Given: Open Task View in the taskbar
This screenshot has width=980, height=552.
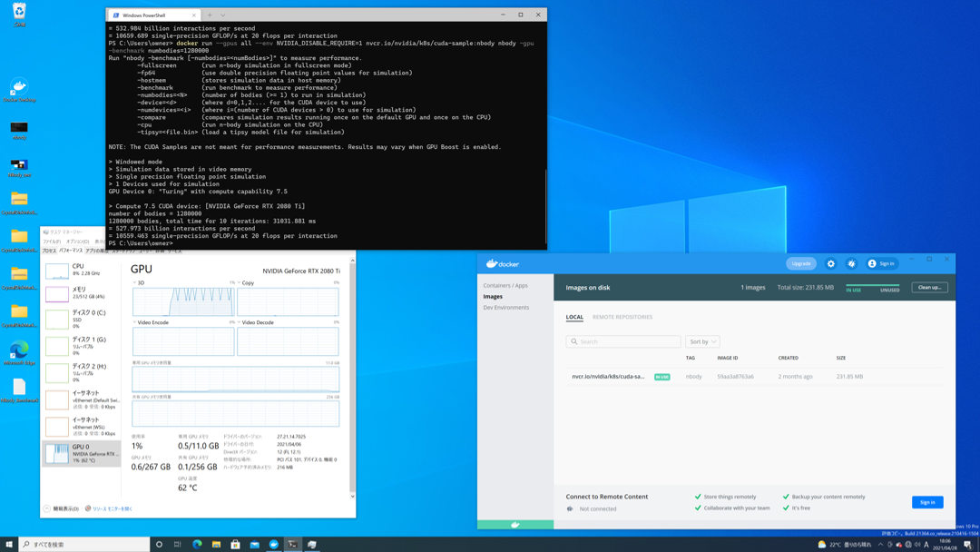Looking at the screenshot, I should pyautogui.click(x=178, y=544).
